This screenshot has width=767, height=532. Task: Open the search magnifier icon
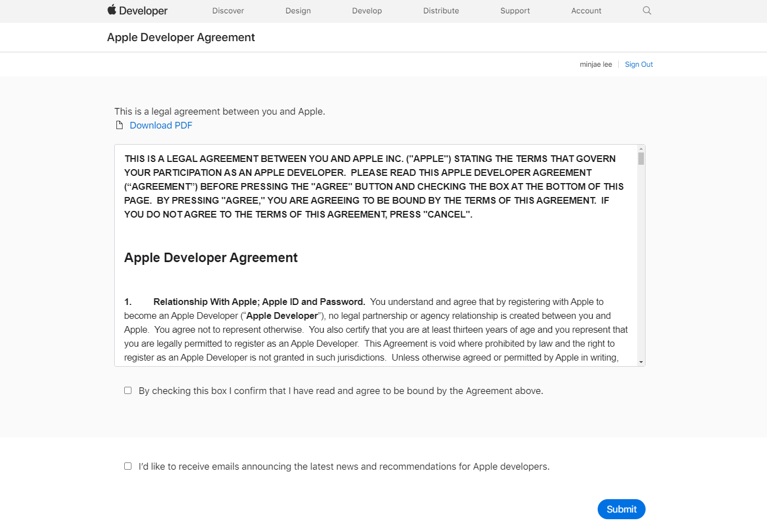coord(647,11)
